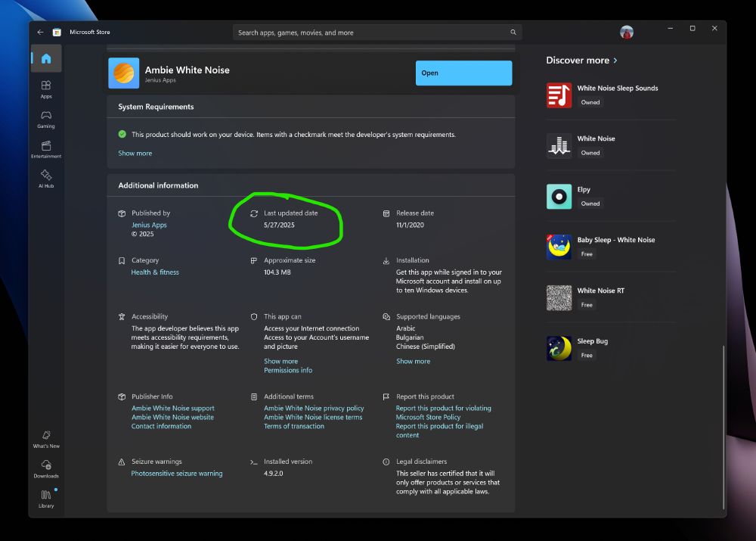
Task: Report product for violating Store Policy
Action: (444, 412)
